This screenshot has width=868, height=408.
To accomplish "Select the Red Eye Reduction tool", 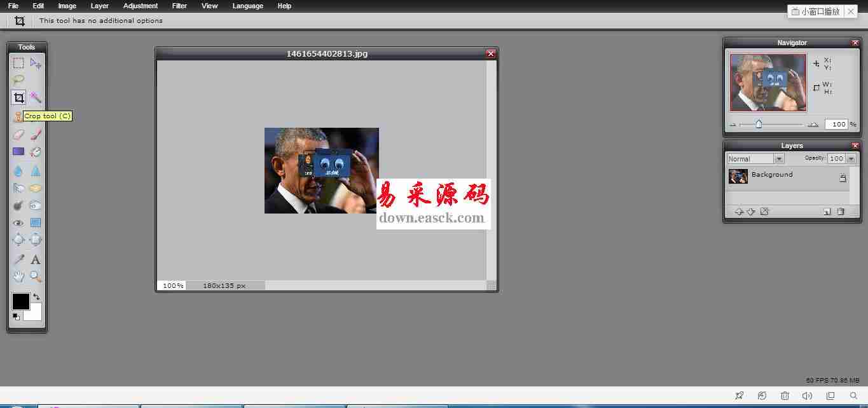I will click(x=18, y=223).
